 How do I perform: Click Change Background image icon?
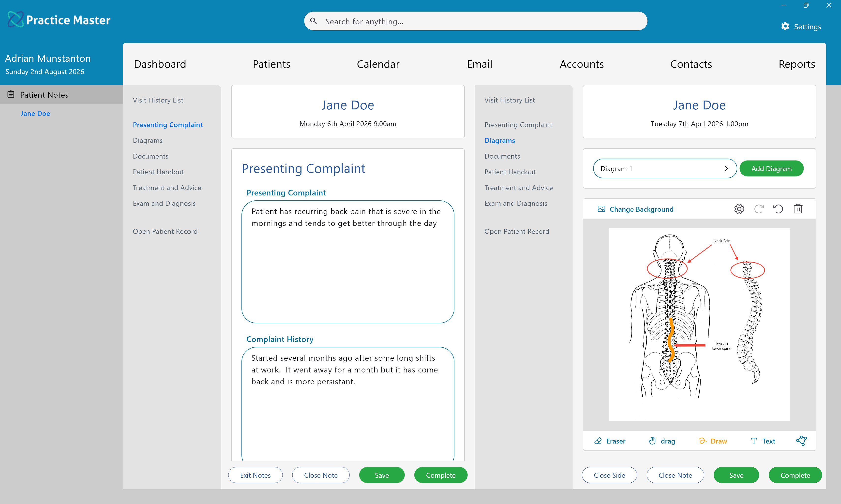point(601,209)
